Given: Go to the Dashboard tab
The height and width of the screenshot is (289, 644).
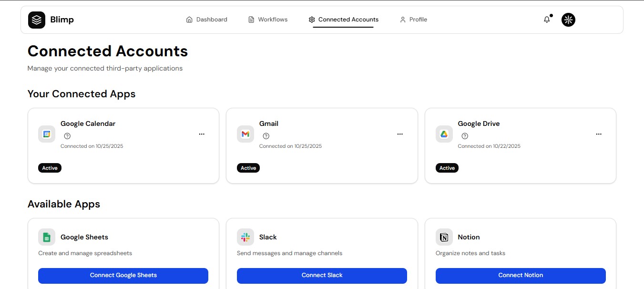Looking at the screenshot, I should point(206,20).
